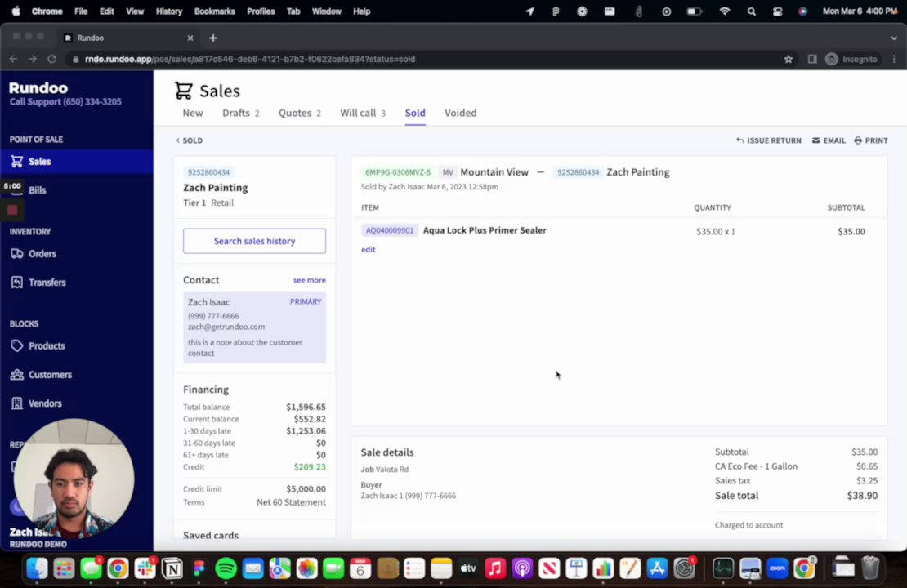Image resolution: width=907 pixels, height=588 pixels.
Task: Print the sale receipt
Action: coord(870,140)
